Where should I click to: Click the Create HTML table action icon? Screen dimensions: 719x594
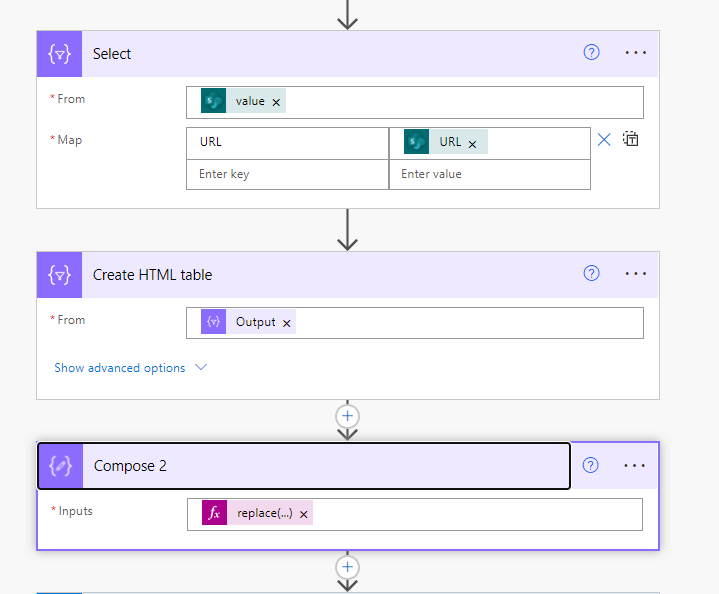(x=60, y=275)
